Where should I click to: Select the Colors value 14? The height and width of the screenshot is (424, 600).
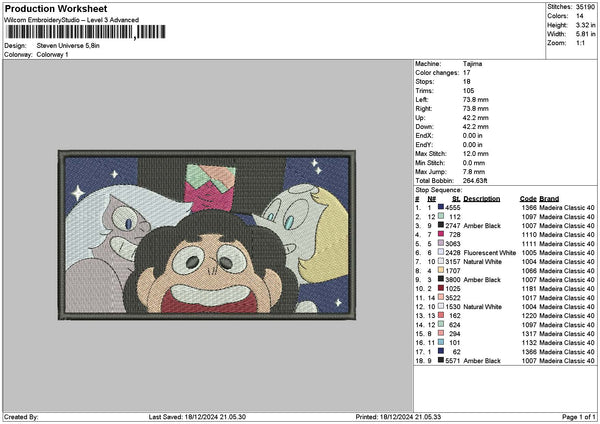tap(580, 16)
